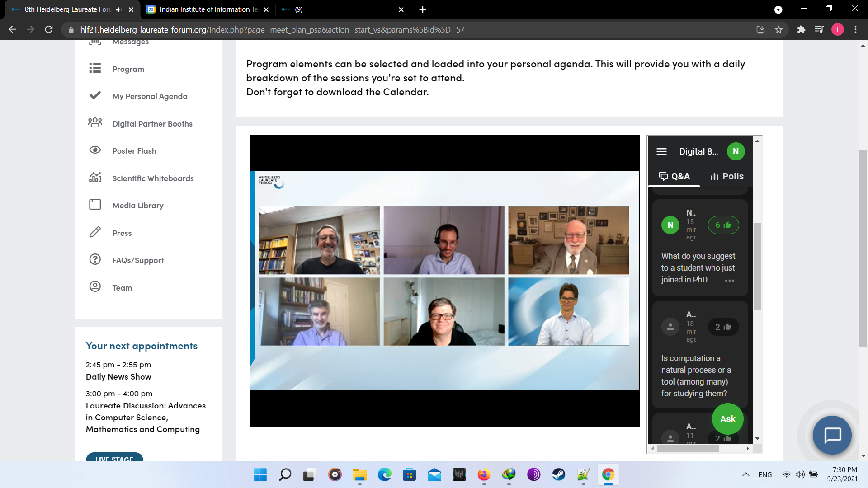Open the Press pencil icon

click(x=95, y=232)
